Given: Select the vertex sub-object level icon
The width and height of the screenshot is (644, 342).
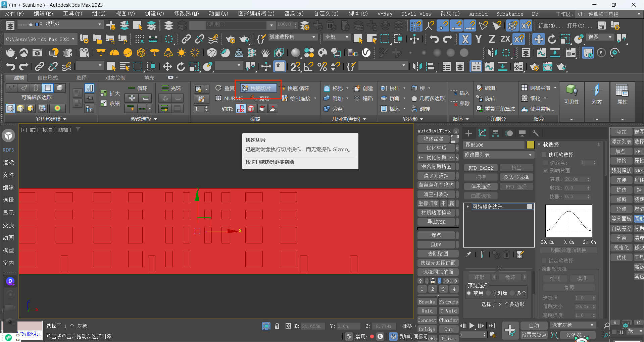Looking at the screenshot, I should [x=12, y=88].
